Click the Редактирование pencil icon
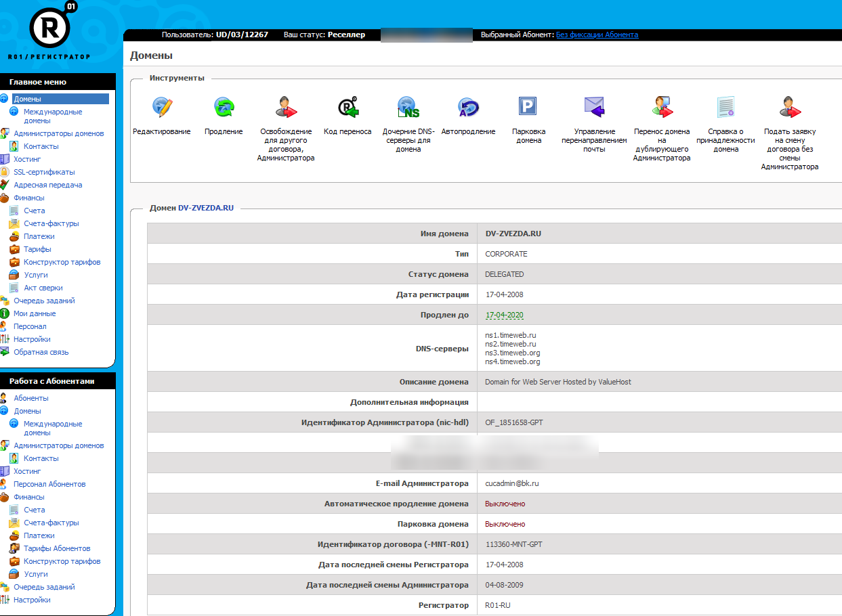The width and height of the screenshot is (842, 616). pyautogui.click(x=162, y=107)
